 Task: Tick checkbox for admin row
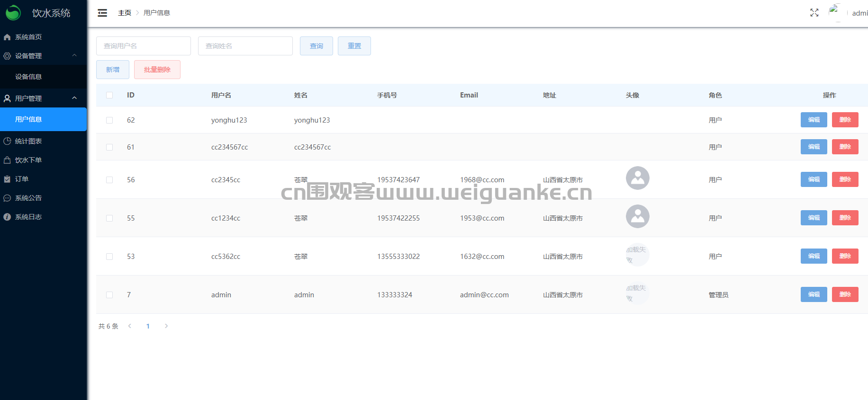(x=109, y=295)
